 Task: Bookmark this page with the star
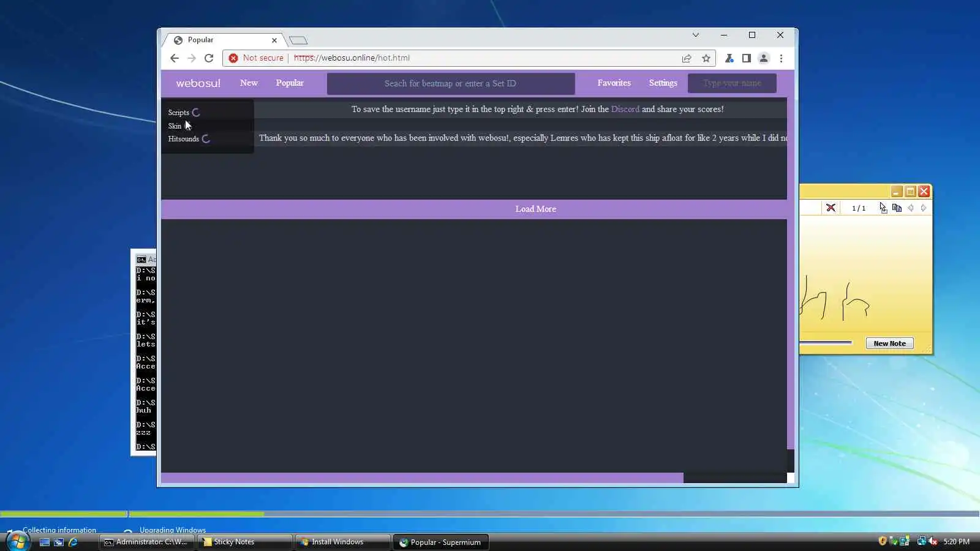point(706,58)
